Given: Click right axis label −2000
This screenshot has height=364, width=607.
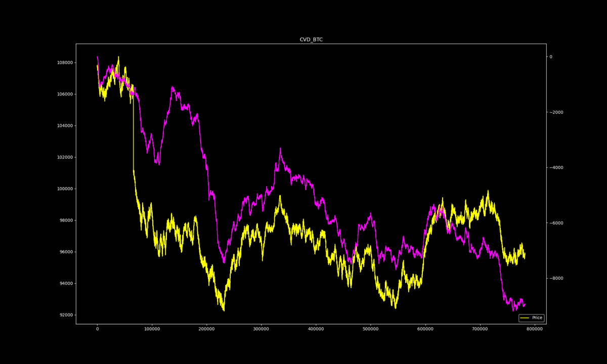Looking at the screenshot, I should pos(557,112).
